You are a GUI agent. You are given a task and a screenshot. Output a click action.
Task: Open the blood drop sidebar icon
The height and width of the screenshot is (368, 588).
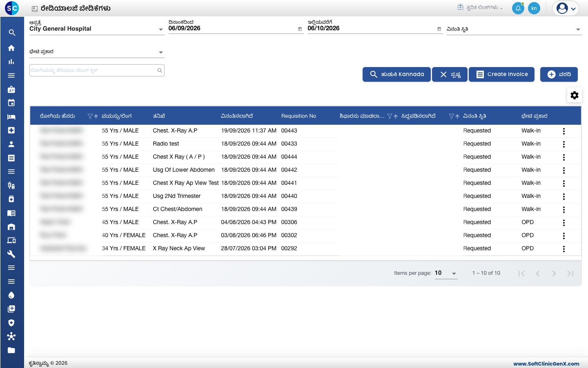[11, 295]
